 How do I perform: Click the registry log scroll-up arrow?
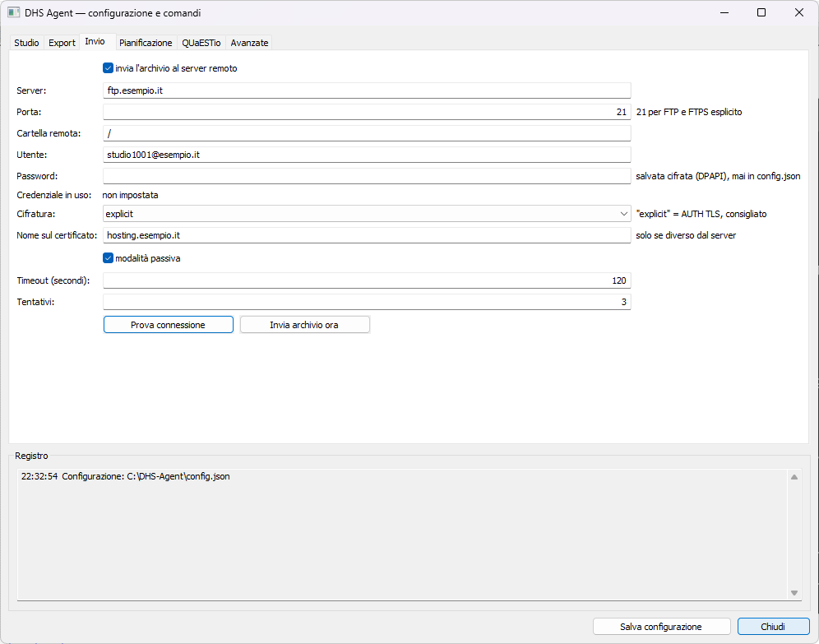click(x=794, y=477)
